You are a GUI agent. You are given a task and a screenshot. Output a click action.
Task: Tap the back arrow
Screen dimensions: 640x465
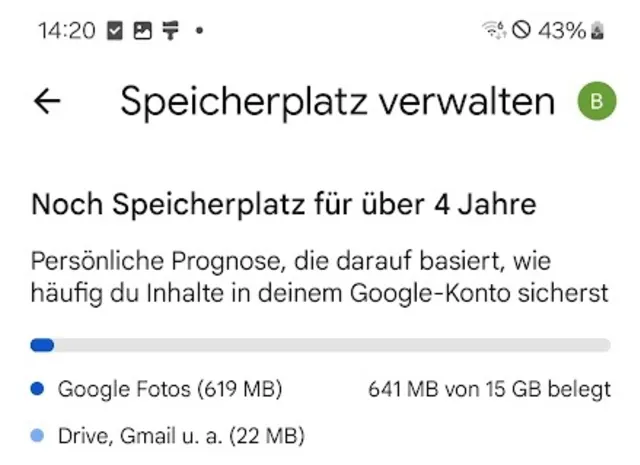coord(47,101)
